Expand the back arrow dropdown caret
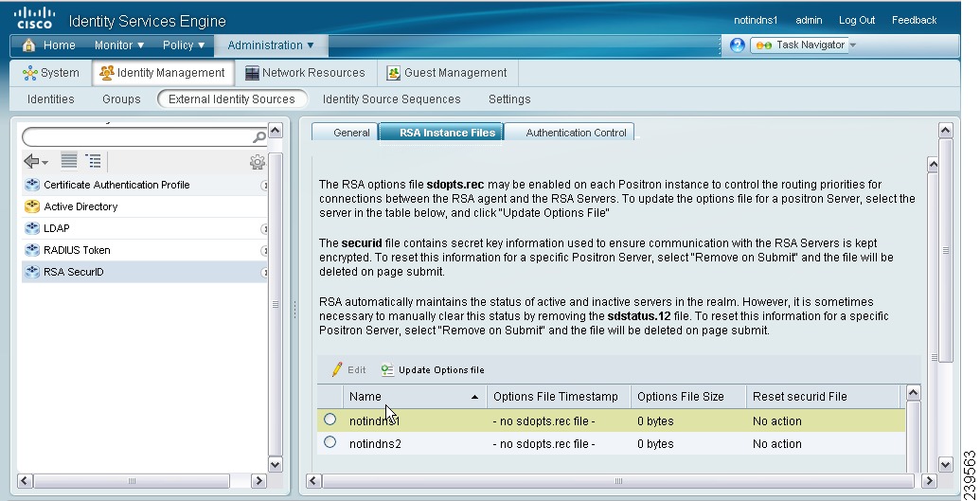Viewport: 980px width, 501px height. 45,163
